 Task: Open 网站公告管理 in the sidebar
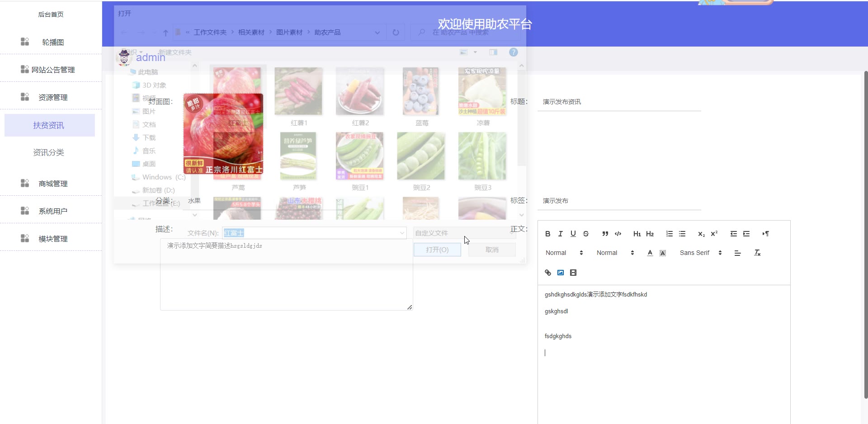(53, 70)
